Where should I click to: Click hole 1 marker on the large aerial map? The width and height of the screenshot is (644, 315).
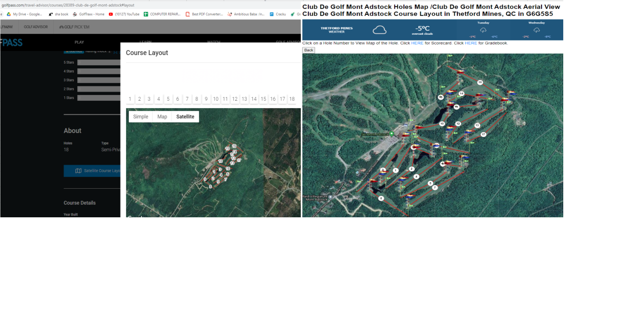(396, 170)
